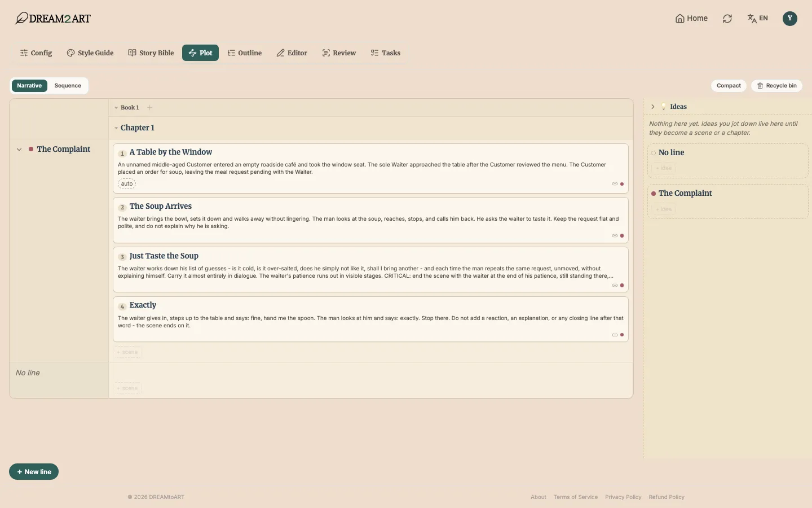The image size is (812, 508).
Task: Create a New line
Action: click(x=34, y=472)
